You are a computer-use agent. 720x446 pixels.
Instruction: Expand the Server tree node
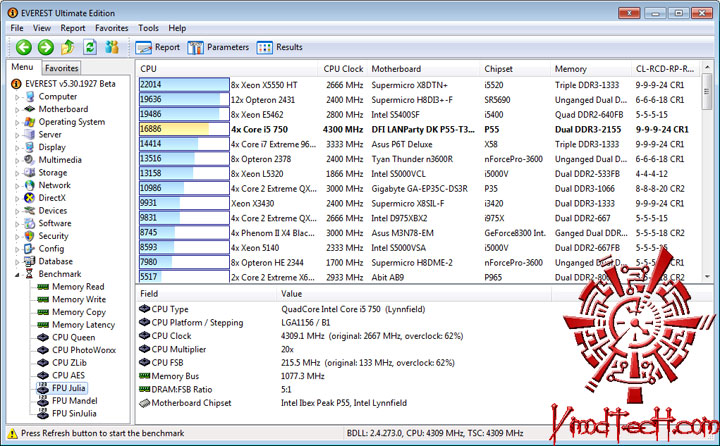click(x=17, y=135)
